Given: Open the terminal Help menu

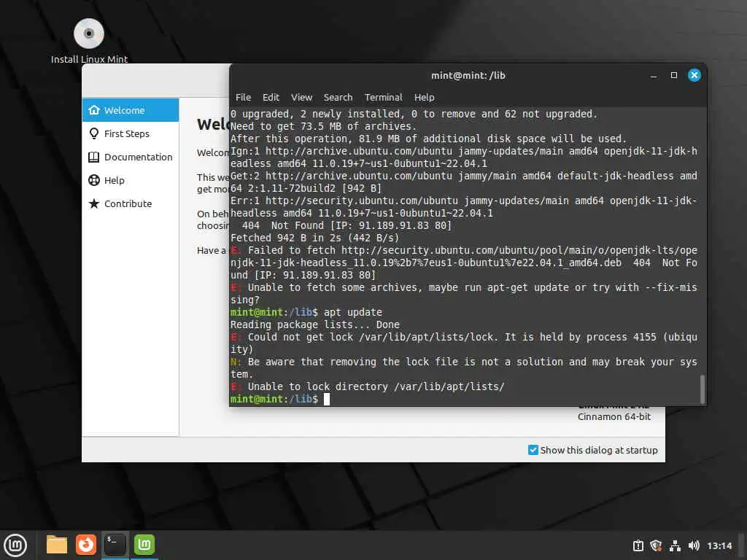Looking at the screenshot, I should (424, 97).
